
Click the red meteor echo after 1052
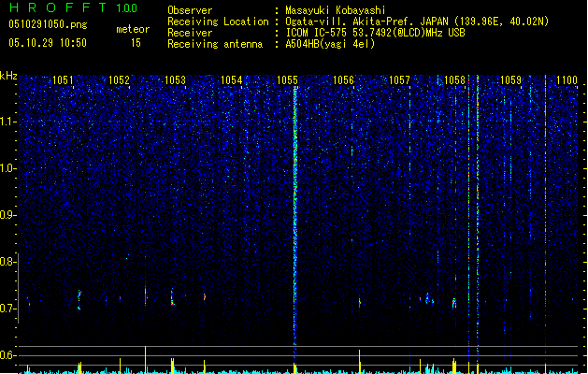pyautogui.click(x=146, y=297)
